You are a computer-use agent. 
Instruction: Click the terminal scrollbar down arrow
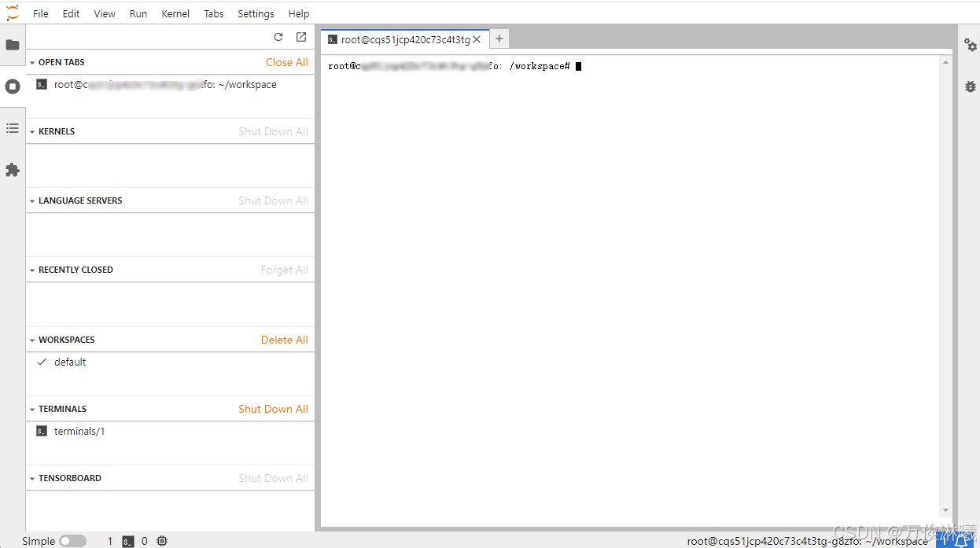click(945, 510)
